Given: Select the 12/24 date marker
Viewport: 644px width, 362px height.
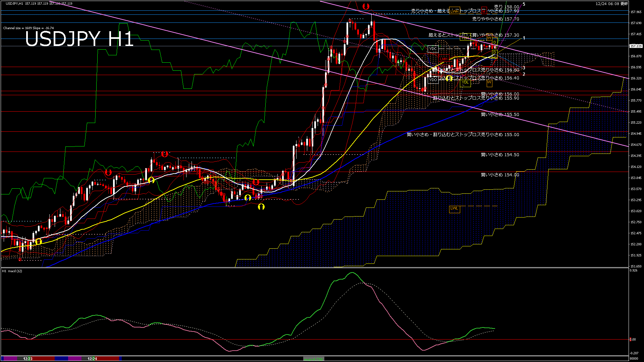Looking at the screenshot, I should [92, 359].
